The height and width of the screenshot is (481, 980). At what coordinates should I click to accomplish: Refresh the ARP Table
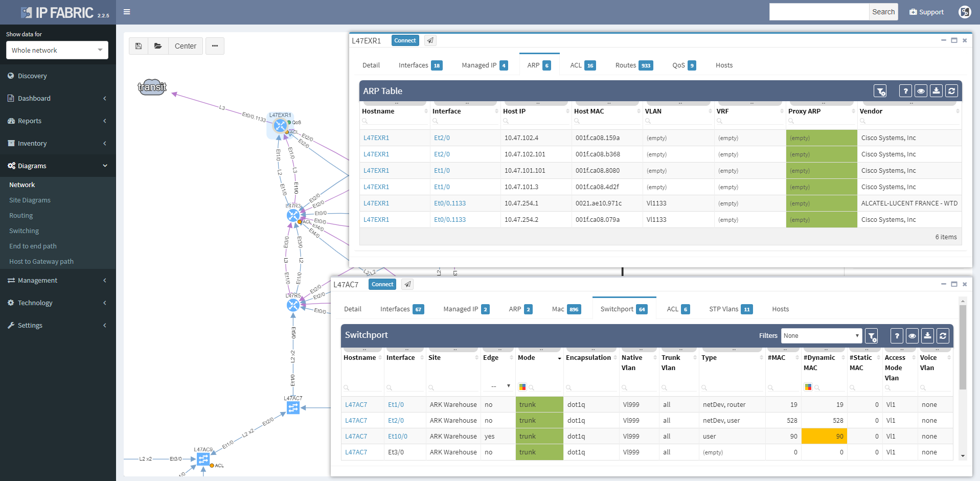click(x=951, y=91)
